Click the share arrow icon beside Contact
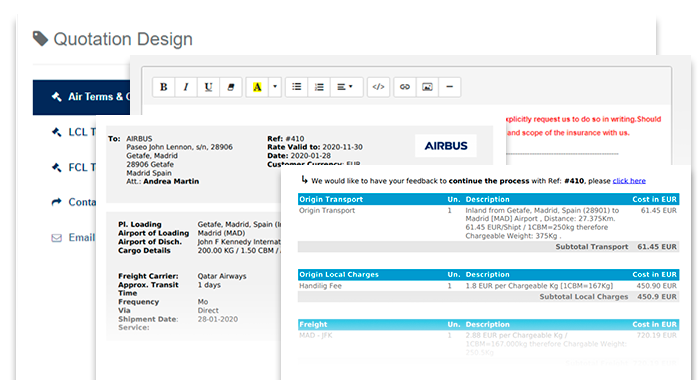This screenshot has width=700, height=380. [x=56, y=202]
